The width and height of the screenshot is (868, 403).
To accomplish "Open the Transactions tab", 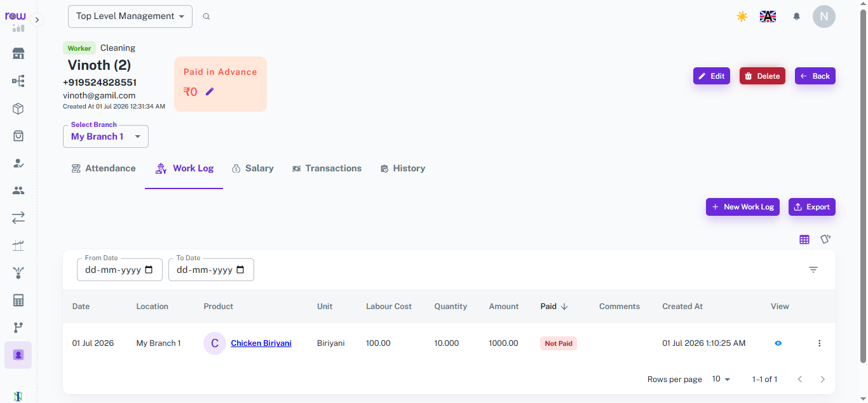I will tap(327, 168).
